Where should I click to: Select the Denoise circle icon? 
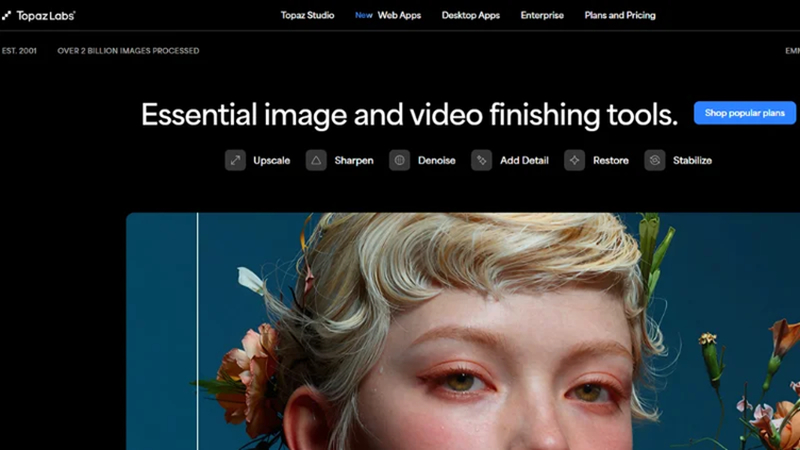pyautogui.click(x=399, y=160)
